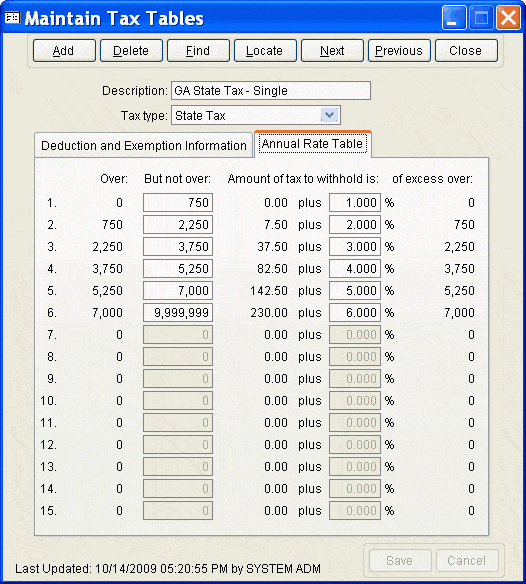Open the Find dialog
This screenshot has width=526, height=584.
click(198, 51)
